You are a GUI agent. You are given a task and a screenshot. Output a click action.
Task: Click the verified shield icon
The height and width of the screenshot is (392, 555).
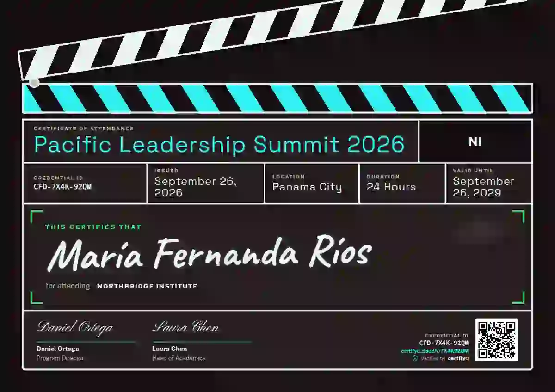tap(415, 358)
